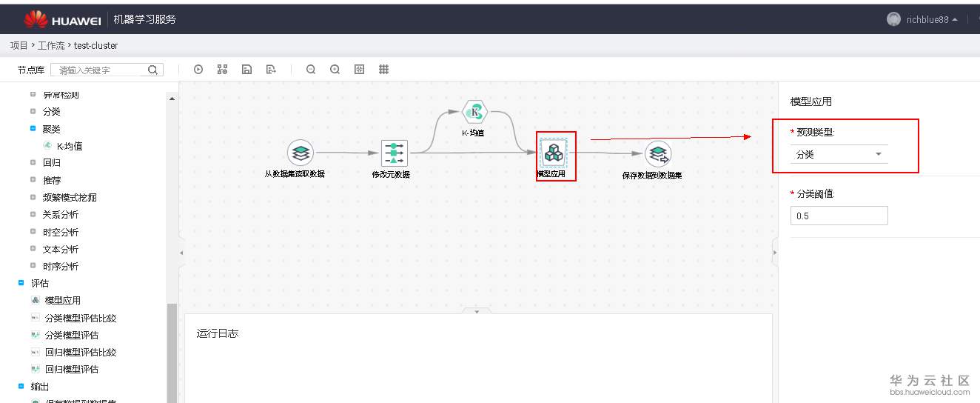Collapse the right properties panel handle

pyautogui.click(x=775, y=253)
